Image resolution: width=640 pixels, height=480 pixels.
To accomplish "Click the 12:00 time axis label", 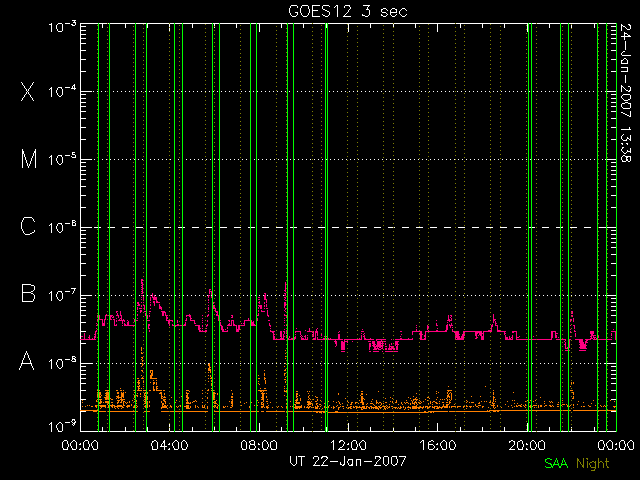I will pos(348,444).
